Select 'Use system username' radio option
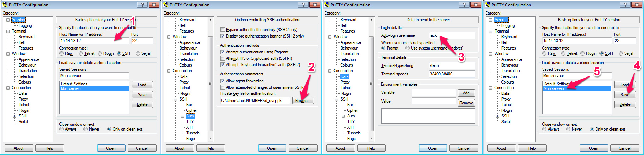 click(407, 48)
